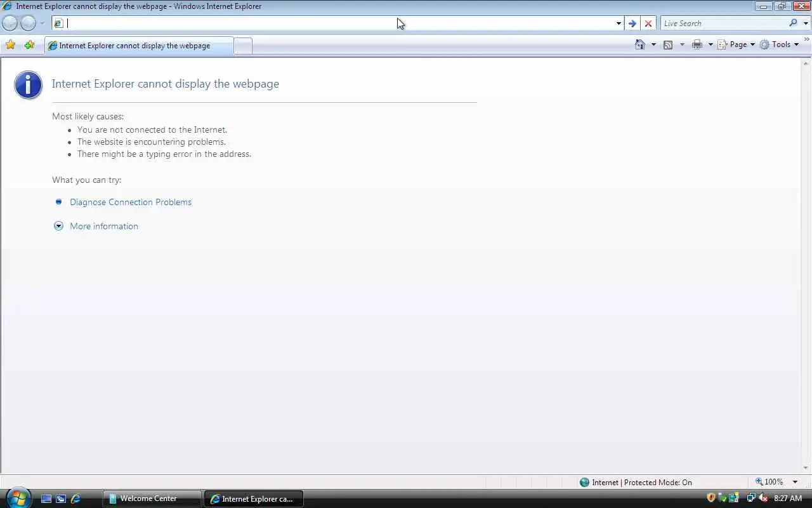
Task: Expand the Feeds dropdown arrow
Action: tap(682, 44)
